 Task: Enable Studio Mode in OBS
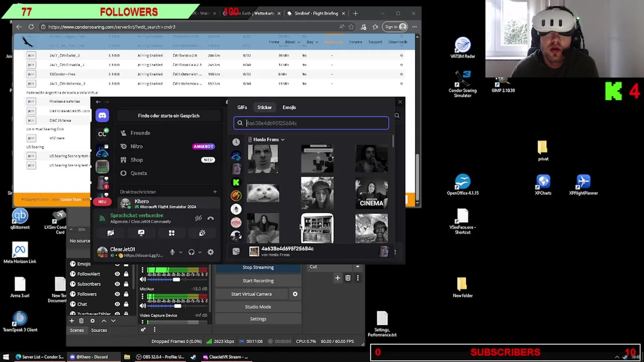[258, 307]
